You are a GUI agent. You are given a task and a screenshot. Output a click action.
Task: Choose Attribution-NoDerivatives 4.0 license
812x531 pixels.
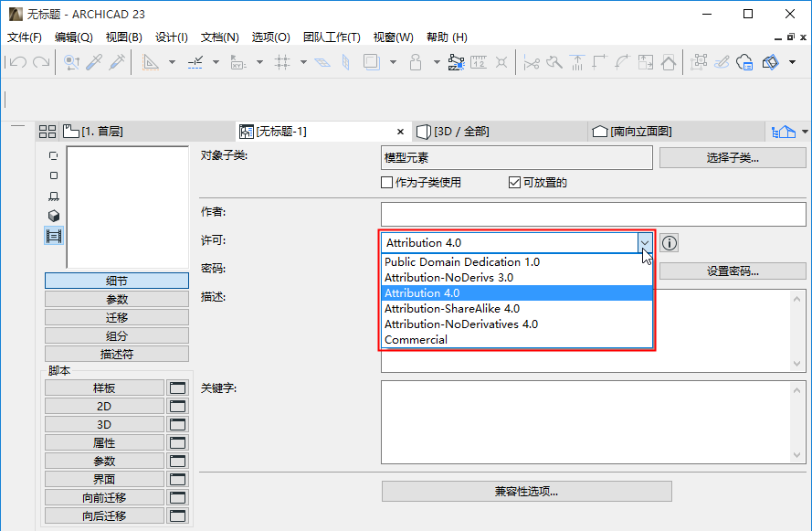[x=517, y=324]
